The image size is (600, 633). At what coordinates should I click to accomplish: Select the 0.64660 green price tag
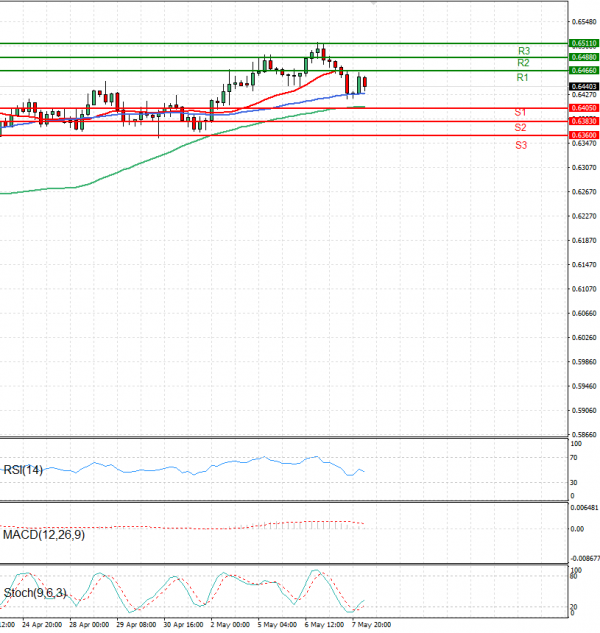pos(584,71)
